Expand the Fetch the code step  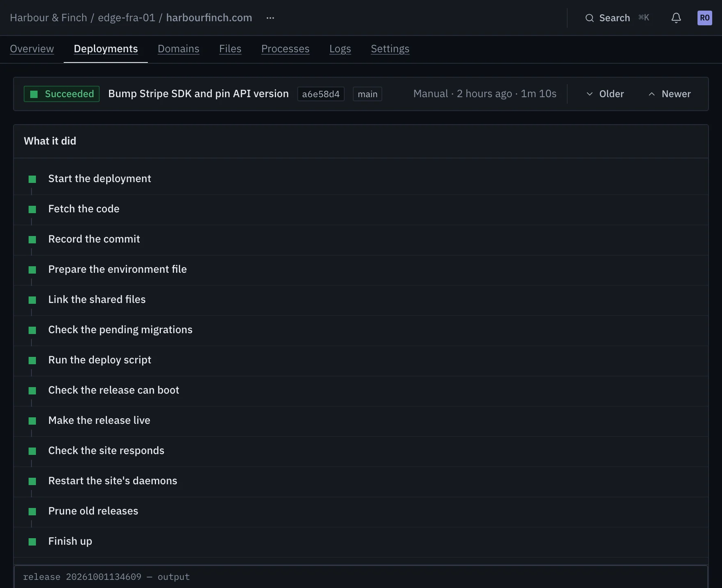361,209
